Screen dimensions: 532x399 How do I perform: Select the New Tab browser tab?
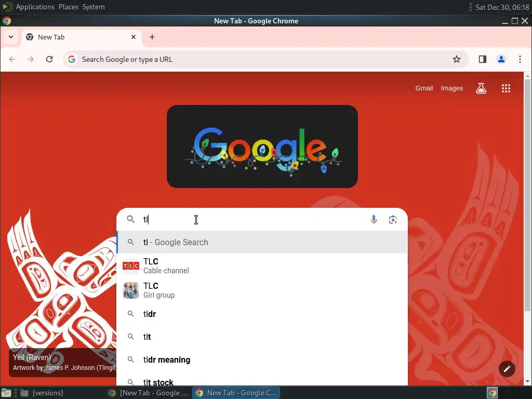pyautogui.click(x=82, y=37)
